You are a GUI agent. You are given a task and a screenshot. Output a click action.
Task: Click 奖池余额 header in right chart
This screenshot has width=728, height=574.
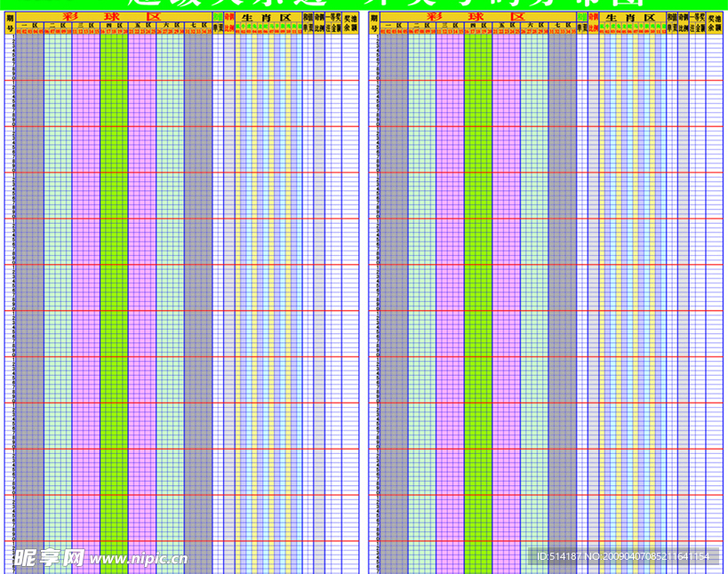point(715,23)
